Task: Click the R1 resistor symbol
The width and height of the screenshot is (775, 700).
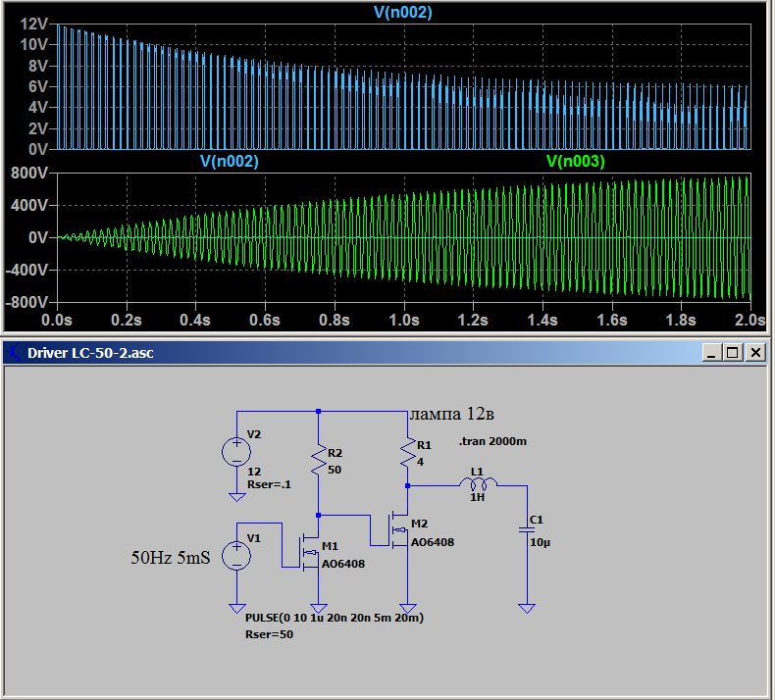Action: pos(409,452)
